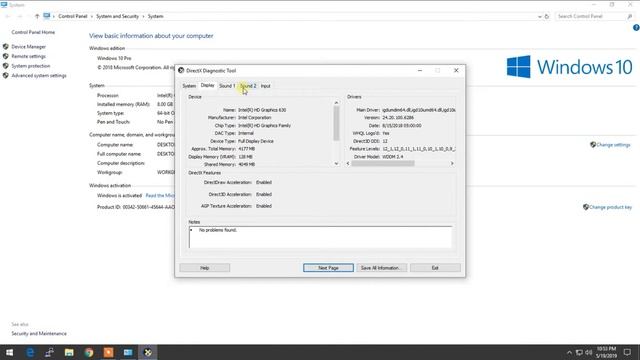
Task: Click the Forward arrow in System window
Action: [x=20, y=16]
